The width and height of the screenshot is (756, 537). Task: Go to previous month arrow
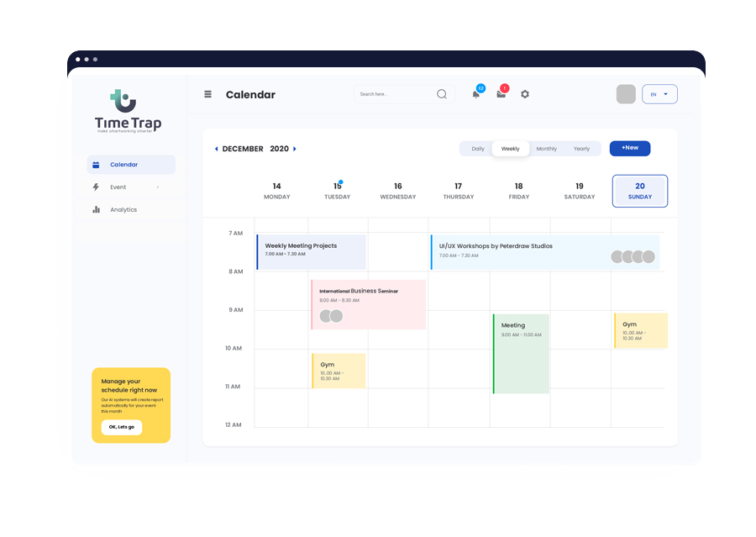[x=217, y=149]
